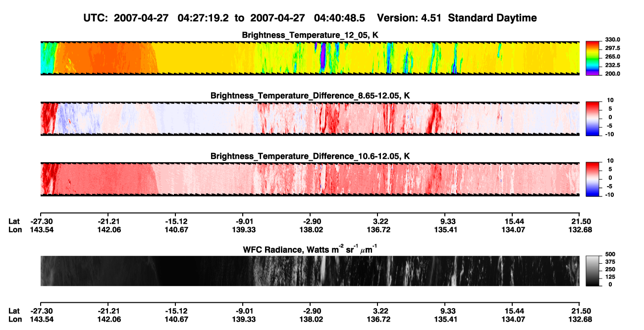Click the red-blue colorbar of the 8.65-12.05 panel
Image resolution: width=644 pixels, height=330 pixels.
click(x=593, y=119)
